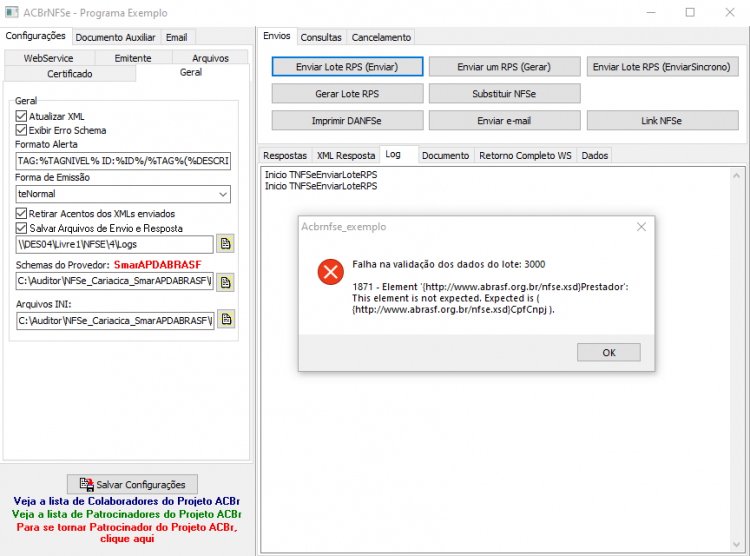750x556 pixels.
Task: Click the Schemas do Provedor path field
Action: coord(114,281)
